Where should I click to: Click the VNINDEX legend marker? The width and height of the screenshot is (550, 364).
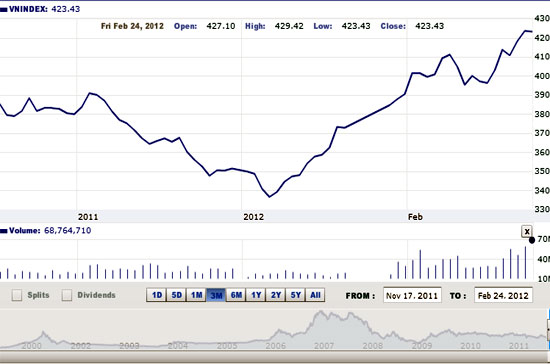4,10
